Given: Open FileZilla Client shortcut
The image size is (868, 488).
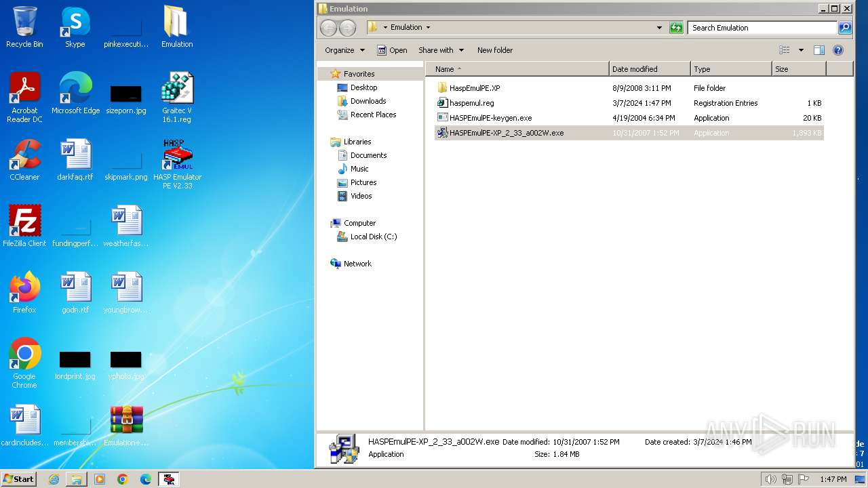Looking at the screenshot, I should 24,226.
